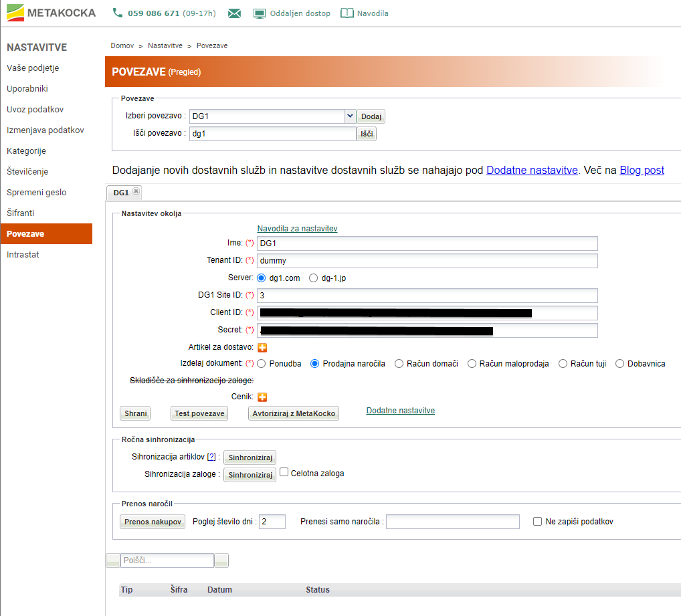The image size is (681, 616).
Task: Select Povezave sidebar item
Action: [x=46, y=233]
